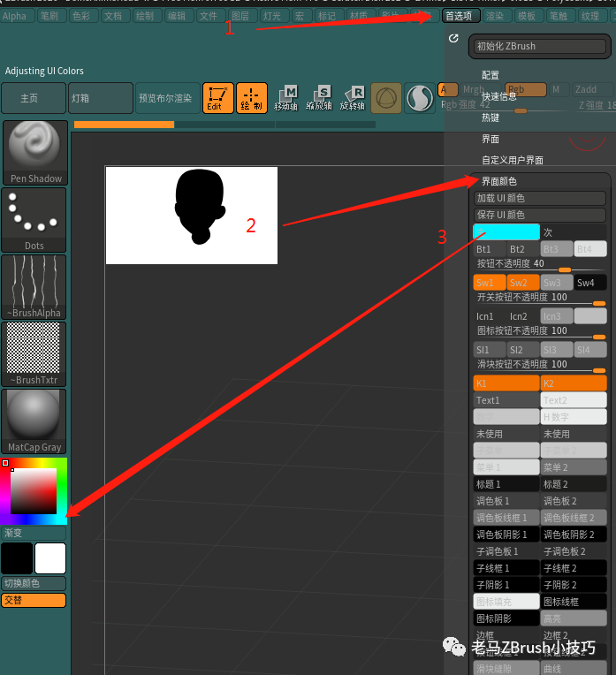Toggle the Rgb channel button
Viewport: 616px width, 675px height.
526,89
